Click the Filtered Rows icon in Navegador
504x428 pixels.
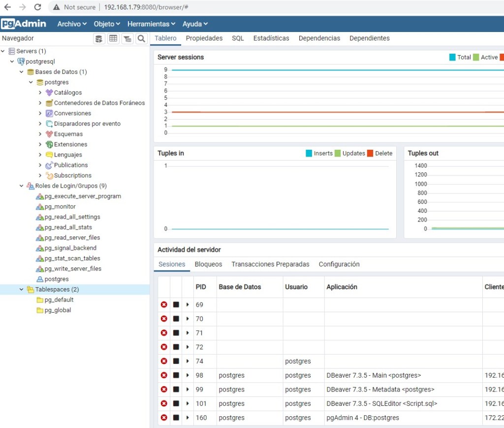click(x=127, y=39)
